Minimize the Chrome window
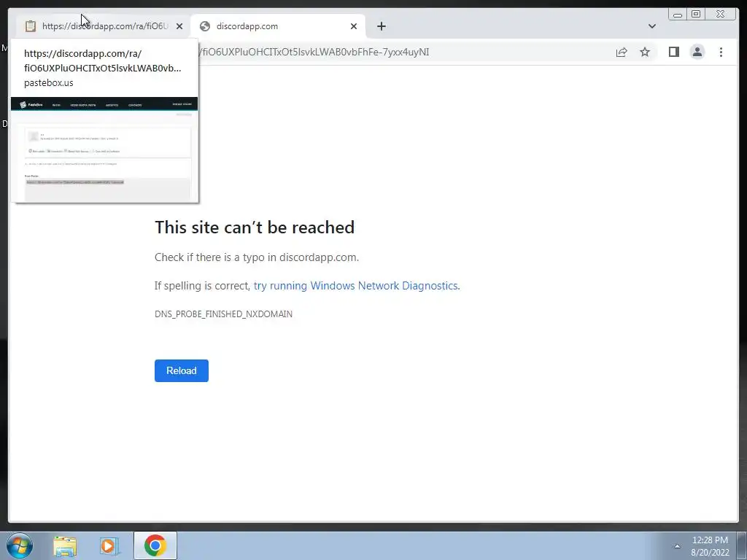 point(678,15)
